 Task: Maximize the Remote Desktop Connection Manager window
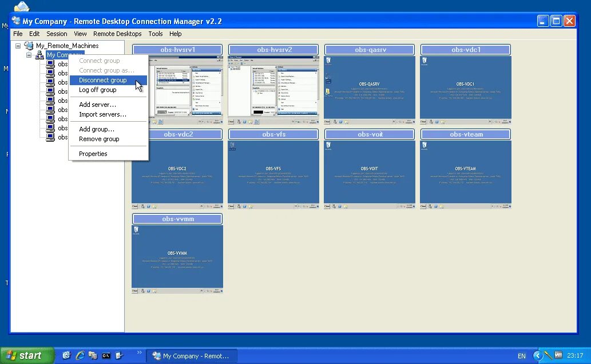coord(556,21)
